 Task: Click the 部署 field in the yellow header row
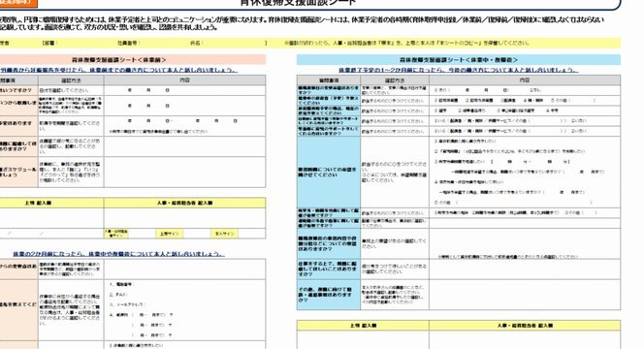coord(51,43)
